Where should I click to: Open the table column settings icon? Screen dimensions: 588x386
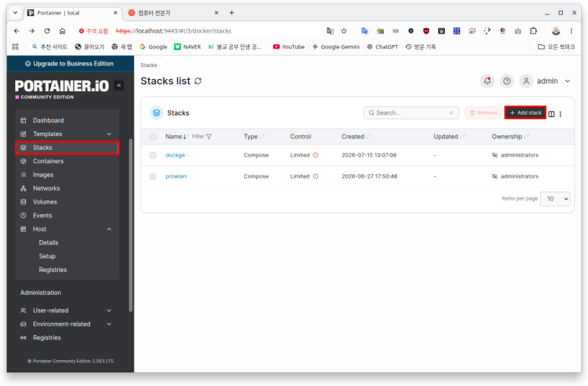(x=551, y=114)
